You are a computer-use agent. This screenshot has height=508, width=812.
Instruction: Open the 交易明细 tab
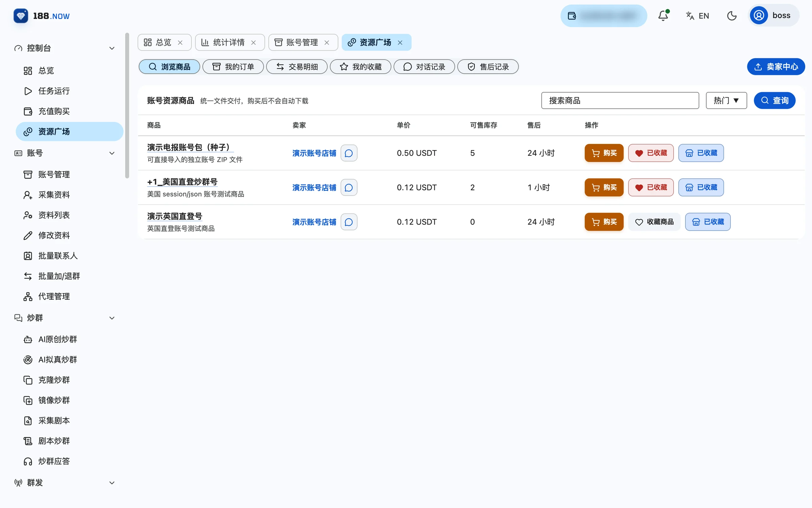click(x=297, y=67)
